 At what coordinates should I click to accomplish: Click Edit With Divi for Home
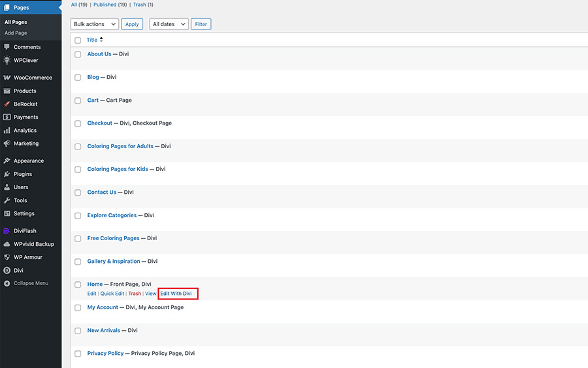[176, 294]
